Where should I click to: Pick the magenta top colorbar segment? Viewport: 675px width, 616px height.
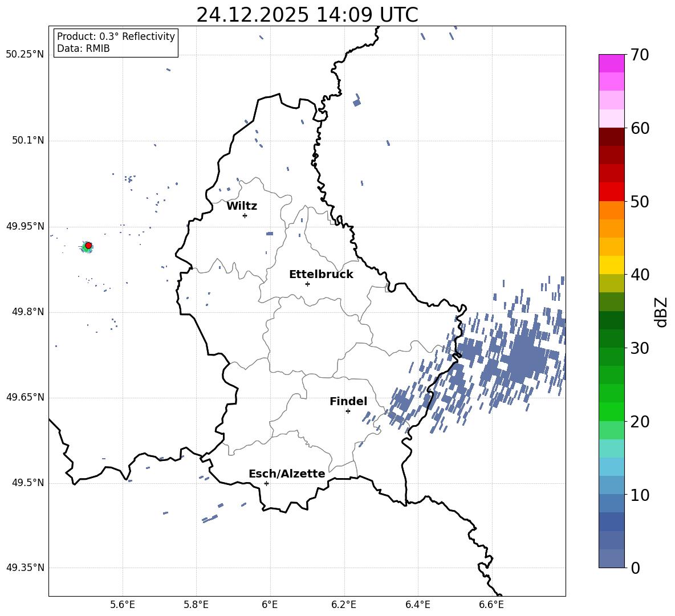(611, 63)
